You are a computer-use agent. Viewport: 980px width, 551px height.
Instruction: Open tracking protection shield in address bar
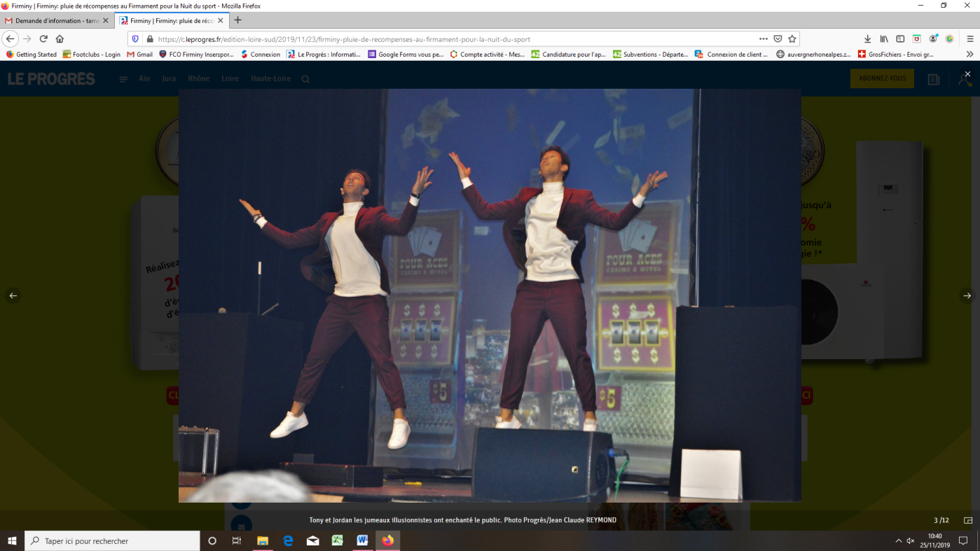[136, 39]
